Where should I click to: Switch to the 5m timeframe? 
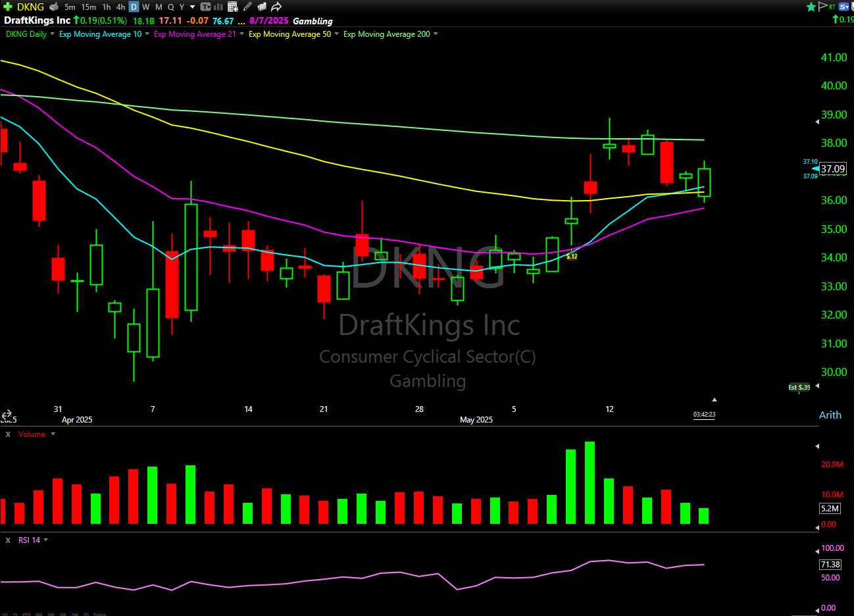(x=70, y=7)
